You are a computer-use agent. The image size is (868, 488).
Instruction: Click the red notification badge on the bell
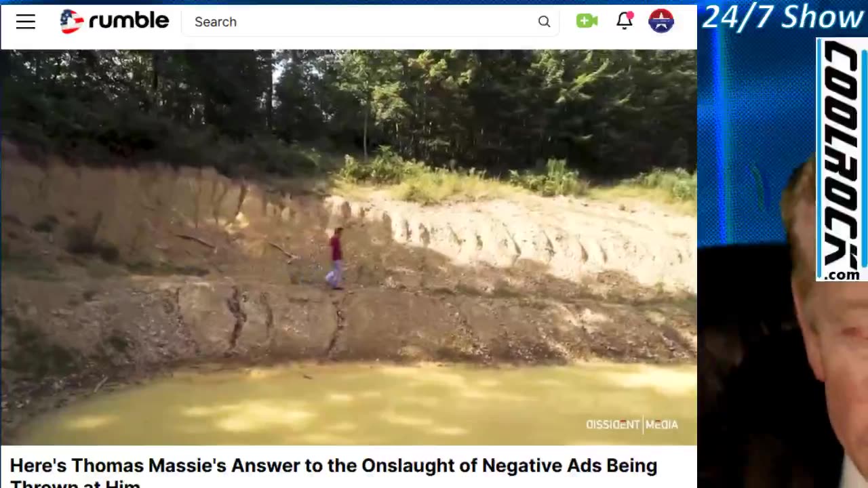point(631,14)
